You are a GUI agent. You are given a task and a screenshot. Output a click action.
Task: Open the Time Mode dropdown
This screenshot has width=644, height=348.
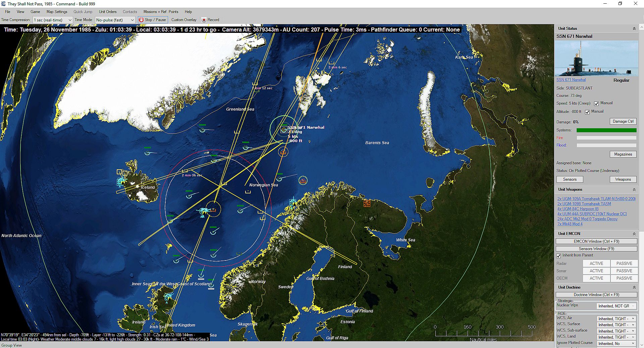click(x=115, y=20)
